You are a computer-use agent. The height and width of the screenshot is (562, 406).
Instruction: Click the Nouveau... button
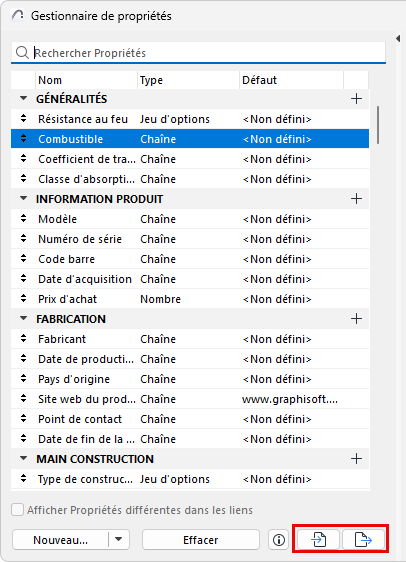point(61,539)
